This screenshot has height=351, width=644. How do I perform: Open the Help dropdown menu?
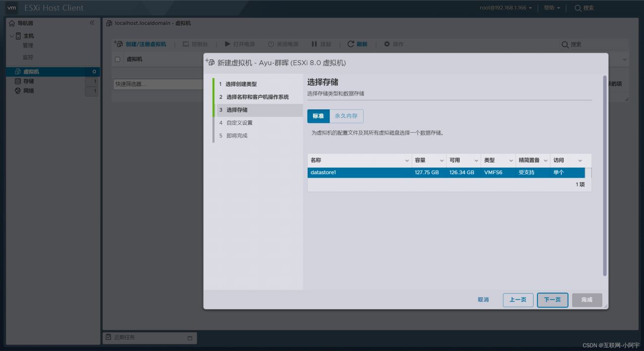tap(552, 8)
